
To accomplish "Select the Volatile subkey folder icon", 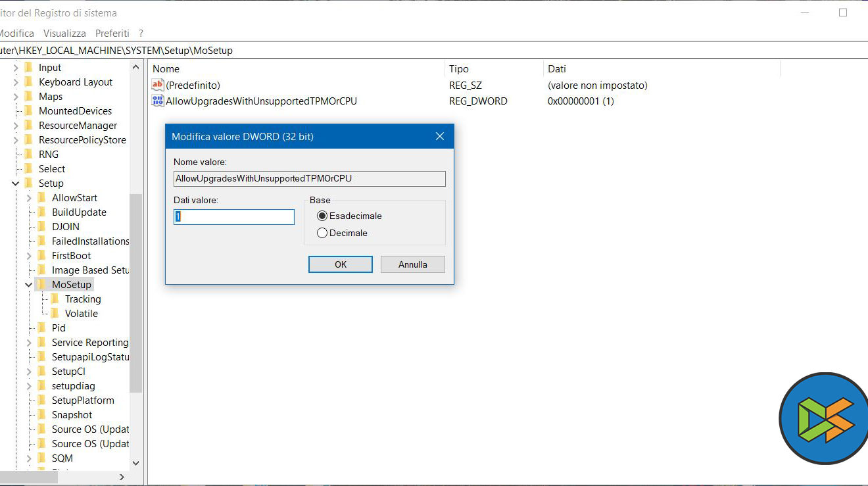I will tap(55, 313).
